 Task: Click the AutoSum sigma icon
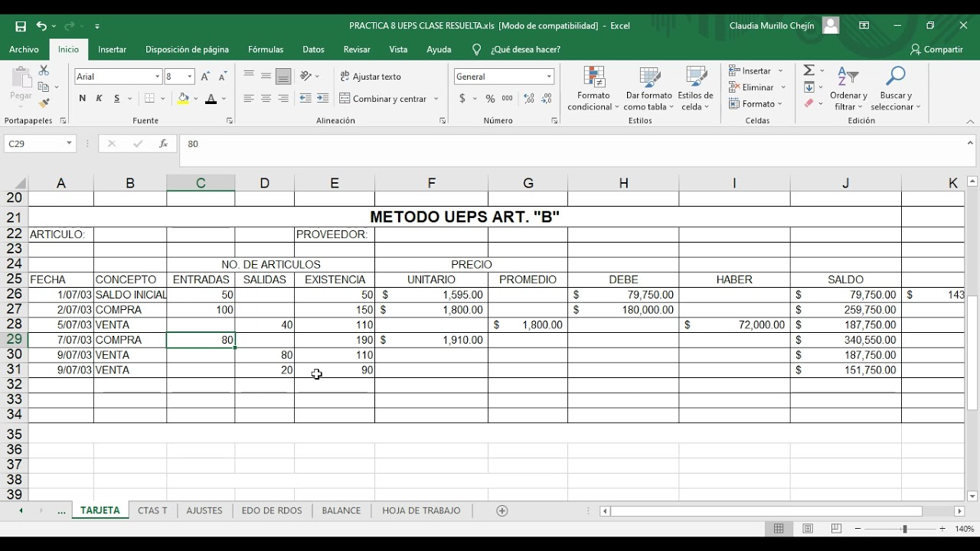coord(808,70)
